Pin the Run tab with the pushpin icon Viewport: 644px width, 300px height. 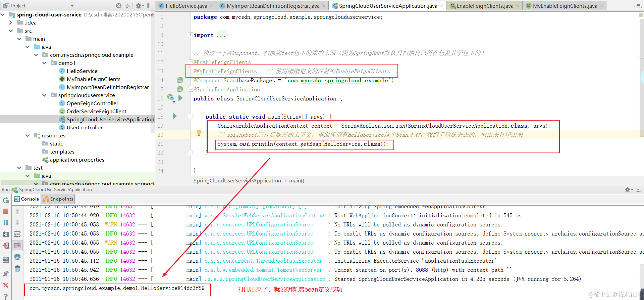coord(6,274)
